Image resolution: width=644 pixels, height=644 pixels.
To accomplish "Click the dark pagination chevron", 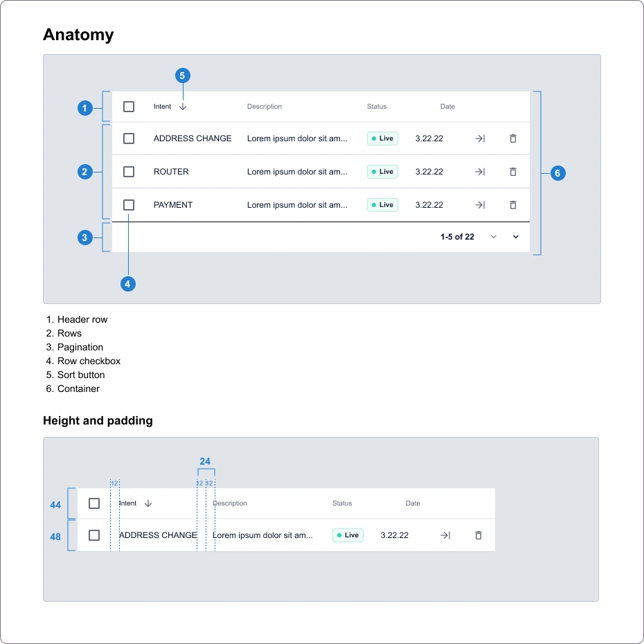I will coord(516,237).
